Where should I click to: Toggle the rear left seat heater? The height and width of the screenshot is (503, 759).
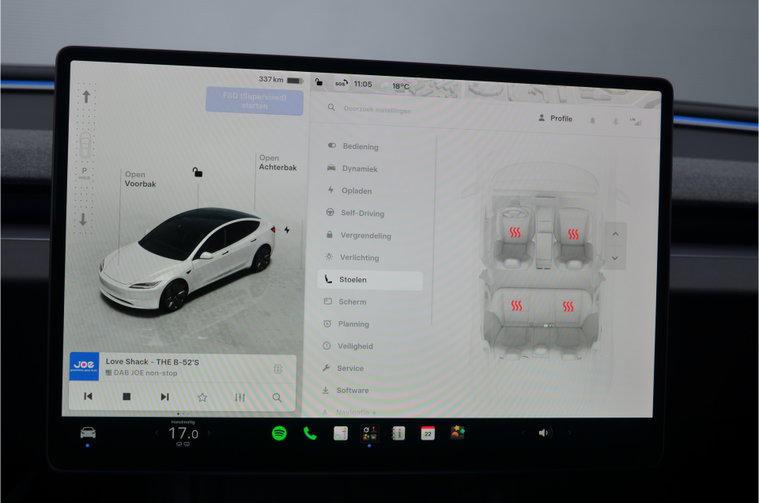pos(516,305)
